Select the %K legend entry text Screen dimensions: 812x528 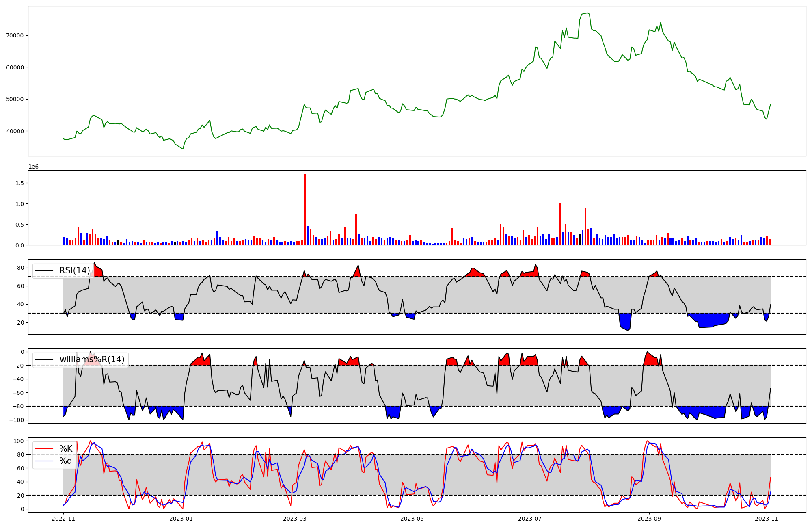click(x=66, y=449)
